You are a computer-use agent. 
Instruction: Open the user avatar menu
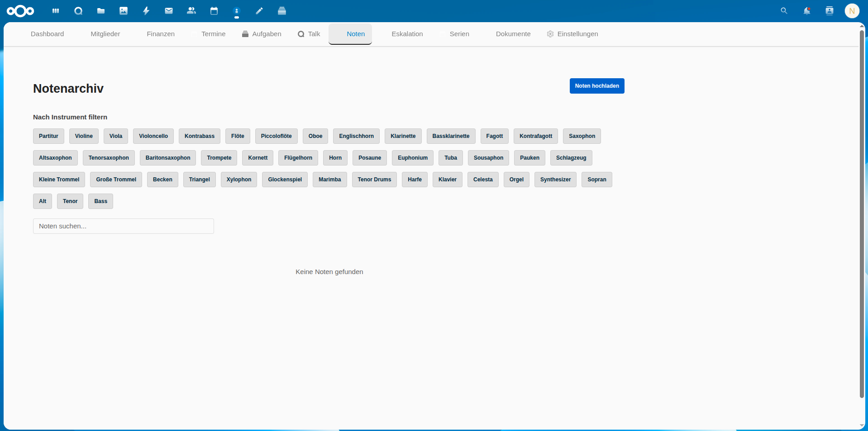point(852,11)
